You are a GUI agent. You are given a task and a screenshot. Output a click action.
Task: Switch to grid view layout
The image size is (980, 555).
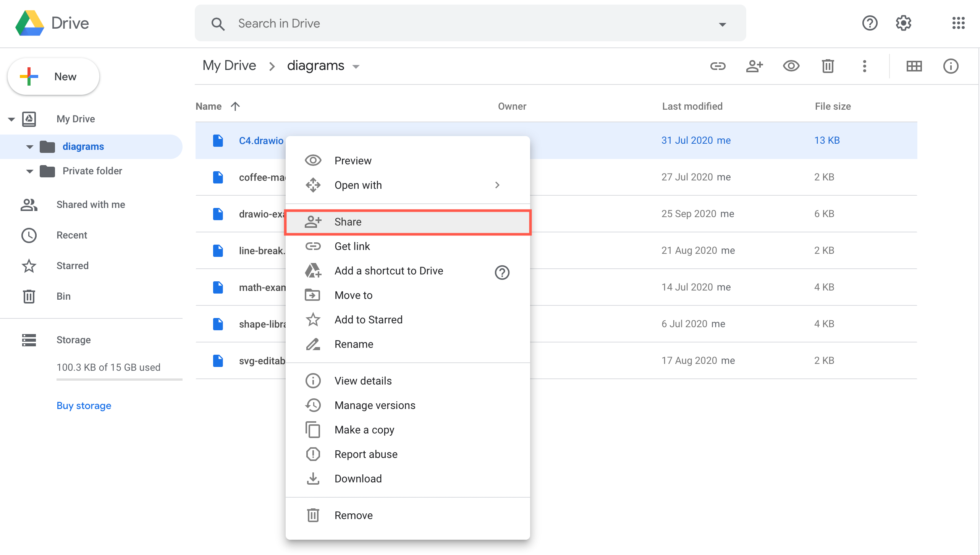tap(914, 66)
